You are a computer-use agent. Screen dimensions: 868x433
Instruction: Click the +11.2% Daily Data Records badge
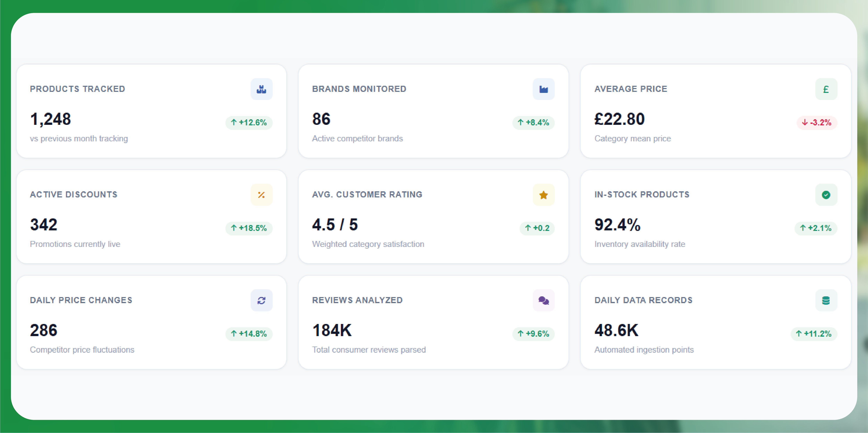[813, 334]
